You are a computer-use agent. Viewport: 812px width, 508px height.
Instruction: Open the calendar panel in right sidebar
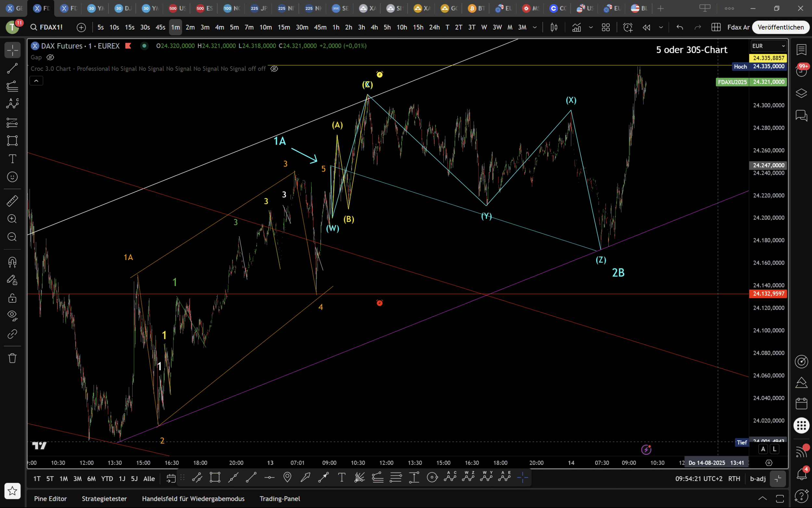coord(801,404)
